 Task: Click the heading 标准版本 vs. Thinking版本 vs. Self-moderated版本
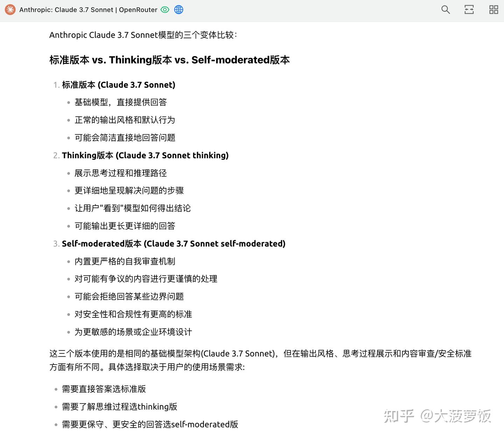point(169,60)
